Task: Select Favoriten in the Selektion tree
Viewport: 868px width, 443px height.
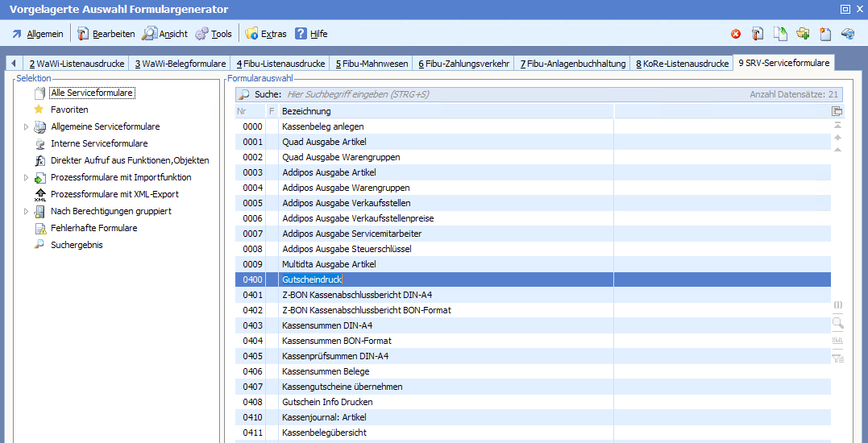Action: pos(69,110)
